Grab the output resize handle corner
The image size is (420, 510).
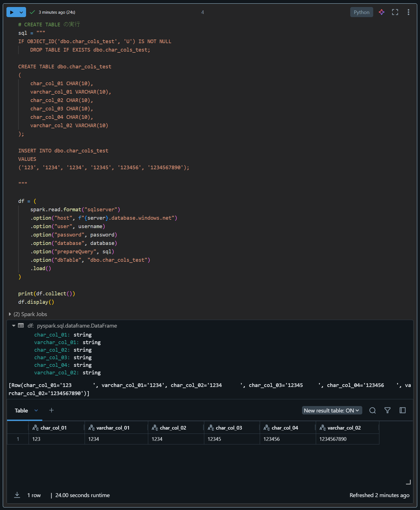409,482
